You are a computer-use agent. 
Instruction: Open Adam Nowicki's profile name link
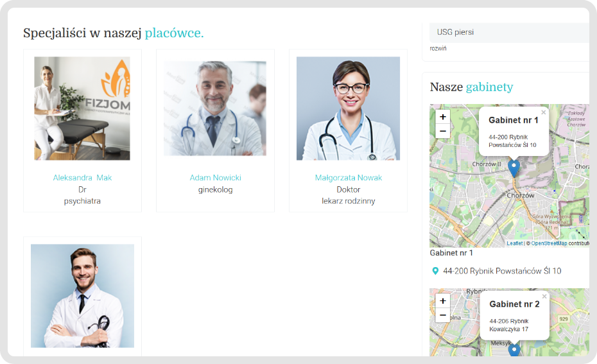(x=215, y=178)
